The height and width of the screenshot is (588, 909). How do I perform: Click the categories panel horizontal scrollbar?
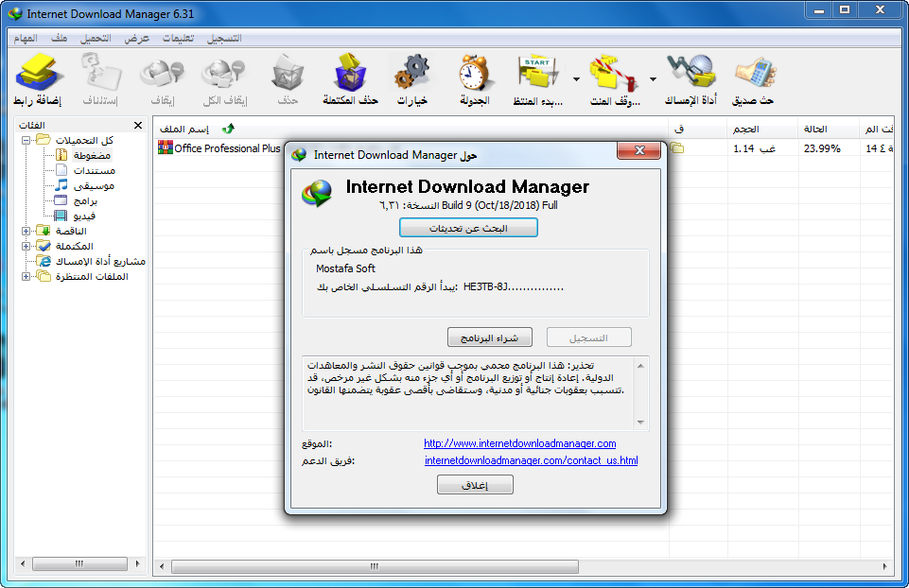point(79,563)
